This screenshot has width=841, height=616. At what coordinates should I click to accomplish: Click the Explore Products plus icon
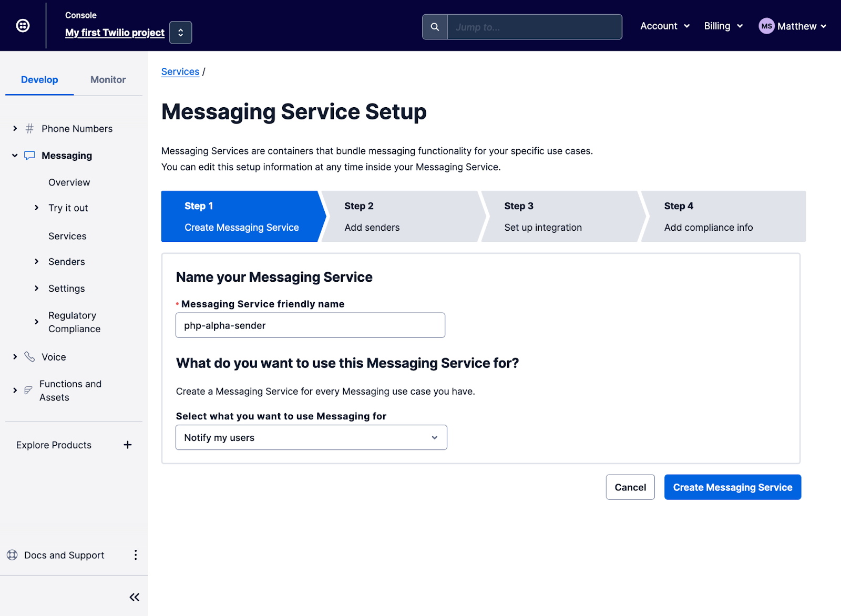(x=127, y=445)
